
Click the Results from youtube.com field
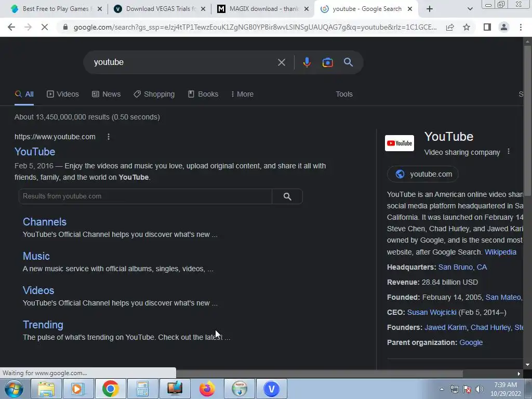(x=145, y=196)
